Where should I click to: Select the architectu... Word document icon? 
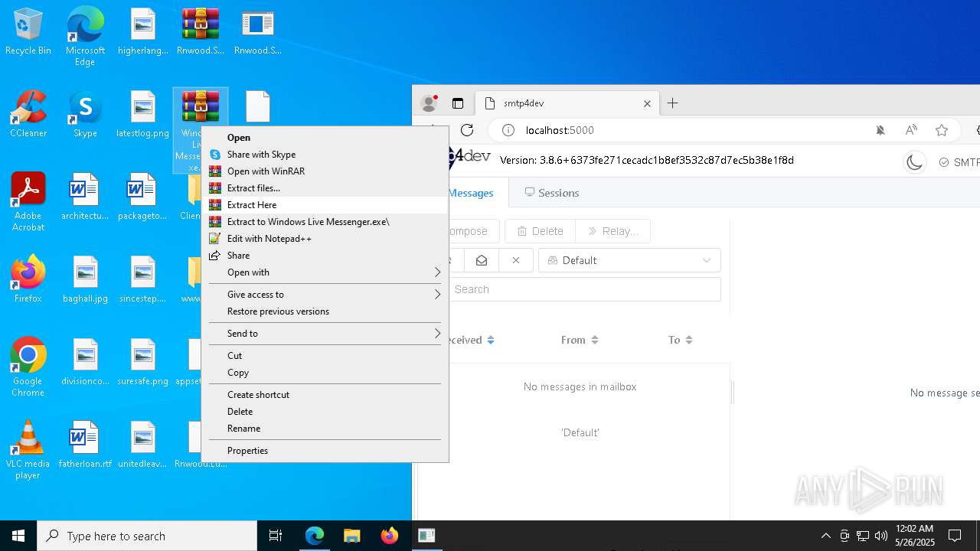(85, 197)
